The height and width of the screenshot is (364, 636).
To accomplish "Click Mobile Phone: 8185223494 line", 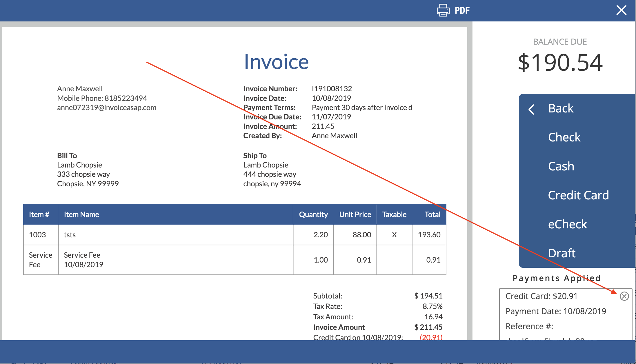I will pyautogui.click(x=102, y=98).
